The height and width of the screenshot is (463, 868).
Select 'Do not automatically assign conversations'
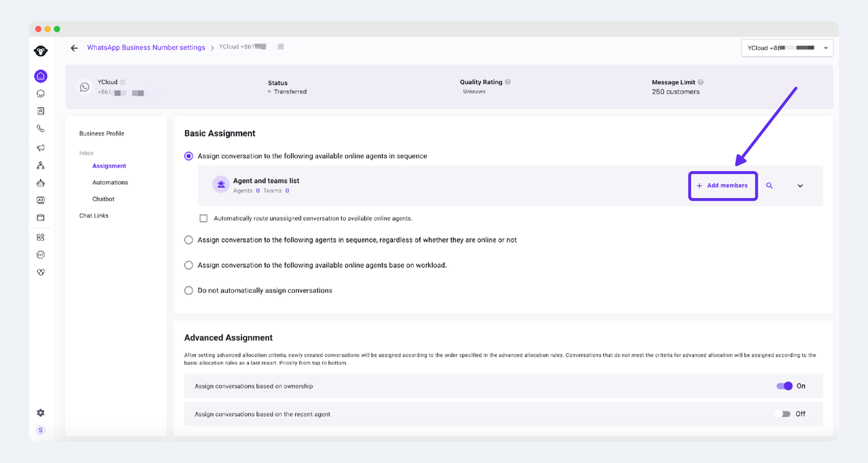pyautogui.click(x=189, y=290)
